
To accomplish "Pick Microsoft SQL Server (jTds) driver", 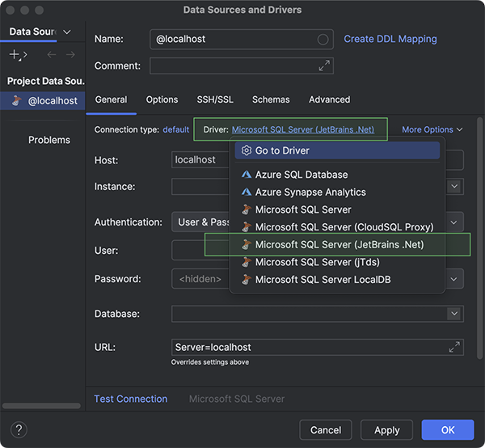I will (x=317, y=262).
